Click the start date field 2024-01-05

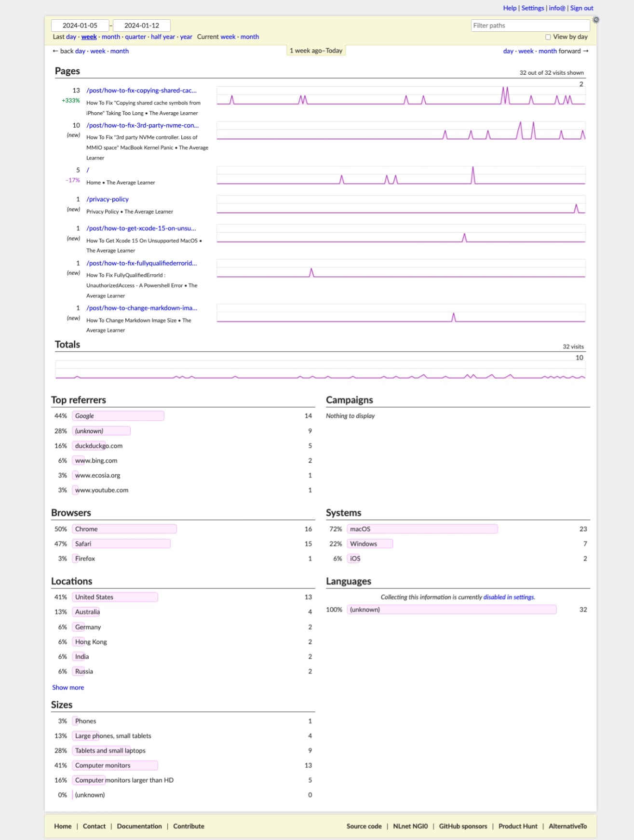click(80, 26)
